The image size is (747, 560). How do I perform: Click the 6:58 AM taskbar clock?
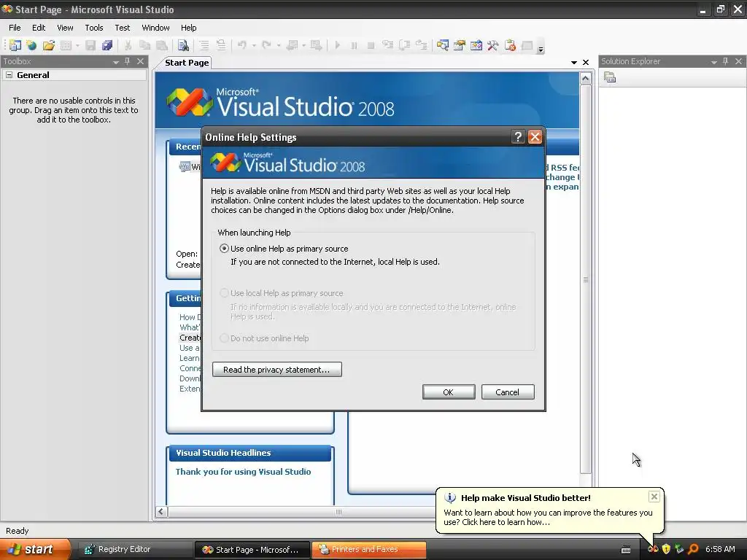720,549
